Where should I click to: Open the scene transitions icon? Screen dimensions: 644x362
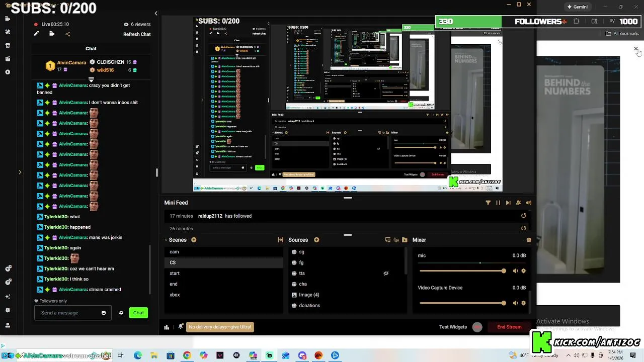[280, 240]
